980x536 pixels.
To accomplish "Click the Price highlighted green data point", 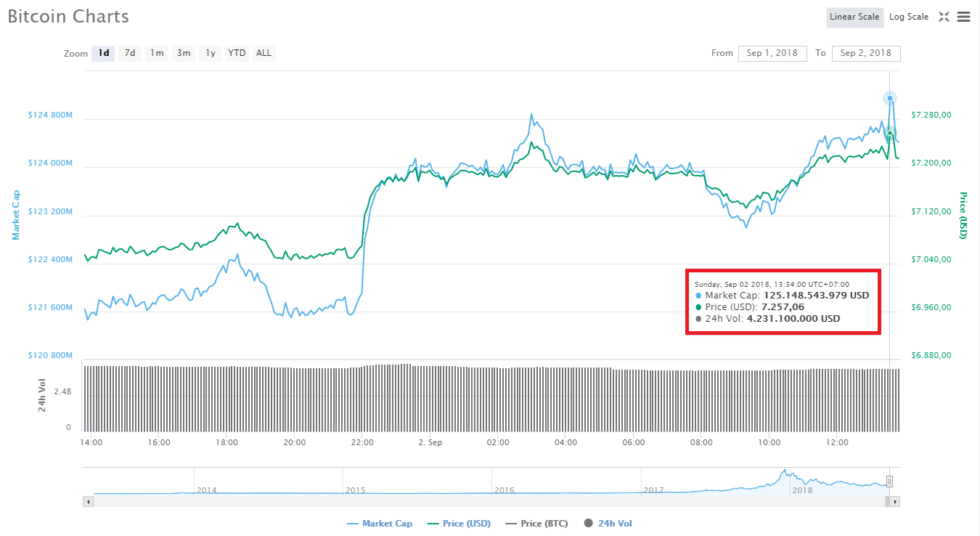I will 890,132.
